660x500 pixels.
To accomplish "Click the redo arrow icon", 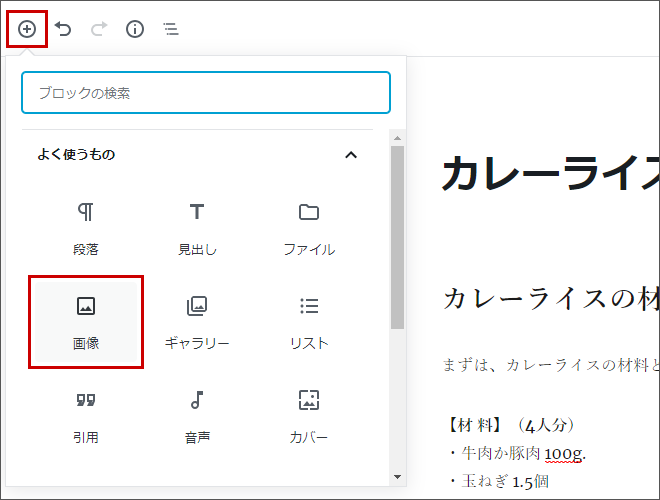I will (99, 29).
